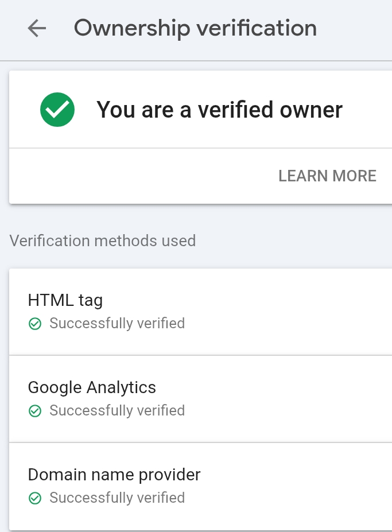Click the "Google Analytics" label text

tap(92, 387)
